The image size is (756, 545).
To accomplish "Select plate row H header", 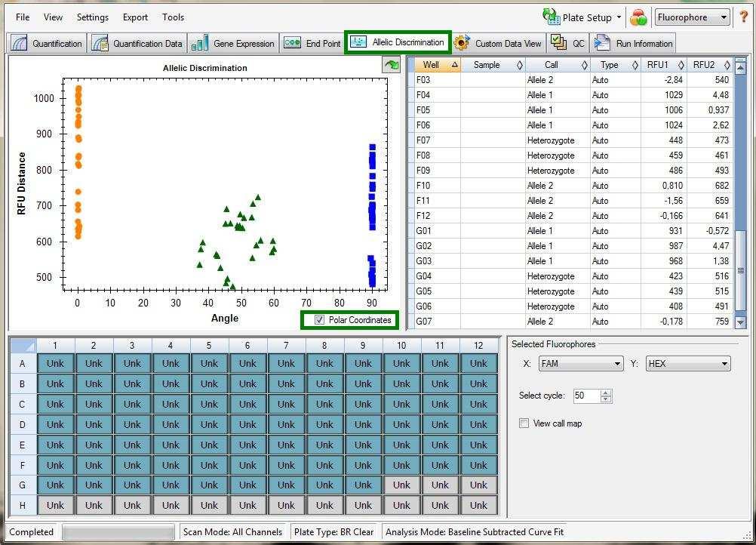I will (23, 506).
